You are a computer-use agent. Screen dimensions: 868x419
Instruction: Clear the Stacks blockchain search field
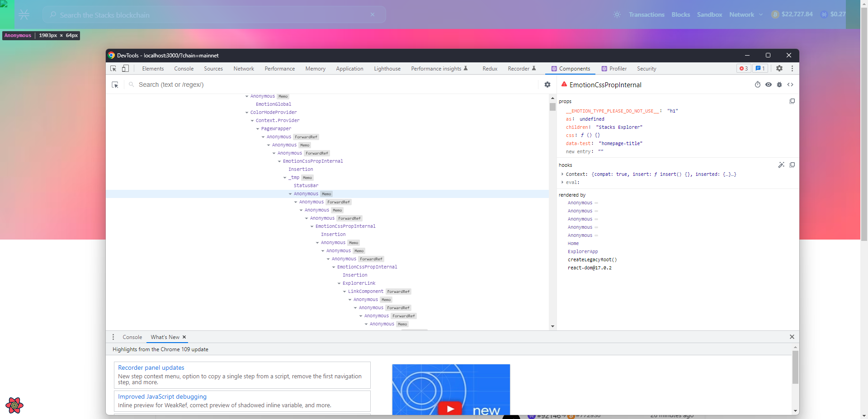(x=373, y=14)
